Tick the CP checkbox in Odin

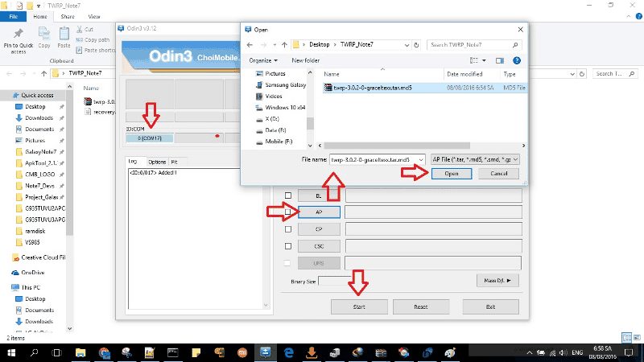click(288, 229)
